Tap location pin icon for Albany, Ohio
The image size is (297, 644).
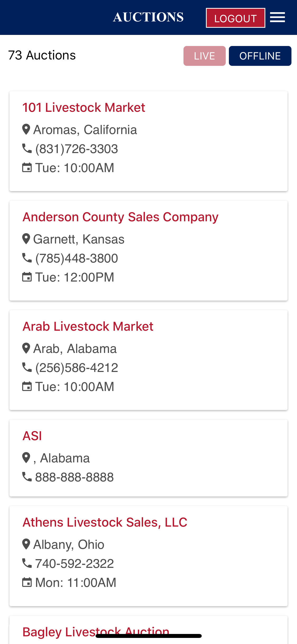click(26, 544)
